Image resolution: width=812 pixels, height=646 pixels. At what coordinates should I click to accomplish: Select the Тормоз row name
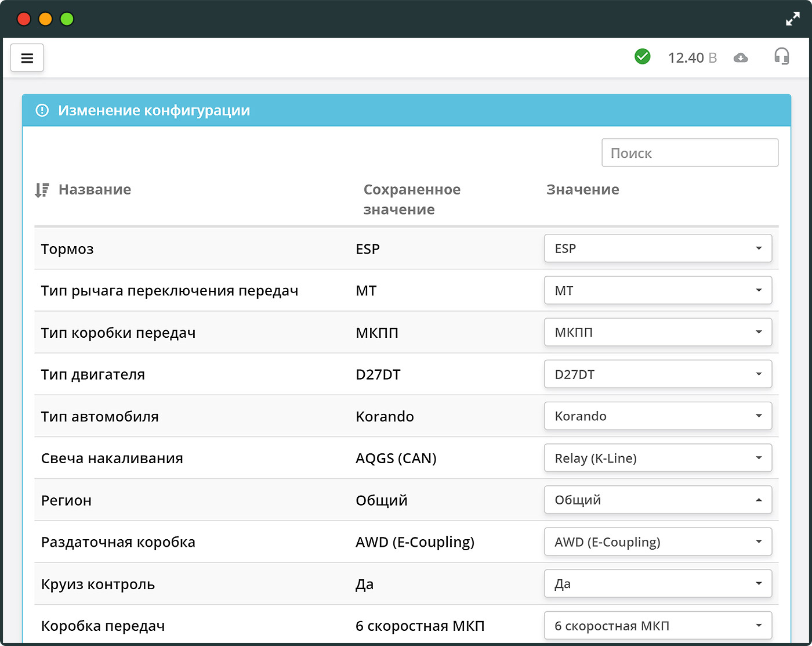tap(67, 249)
